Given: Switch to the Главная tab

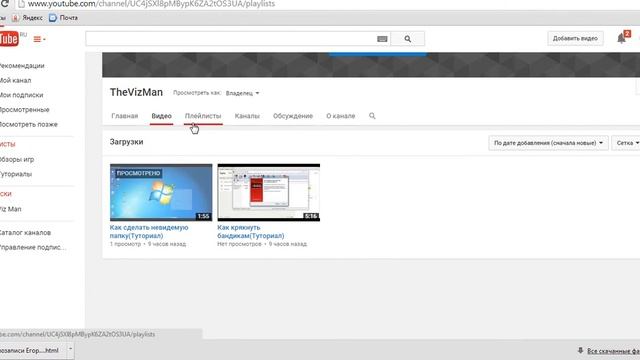Looking at the screenshot, I should click(x=124, y=116).
